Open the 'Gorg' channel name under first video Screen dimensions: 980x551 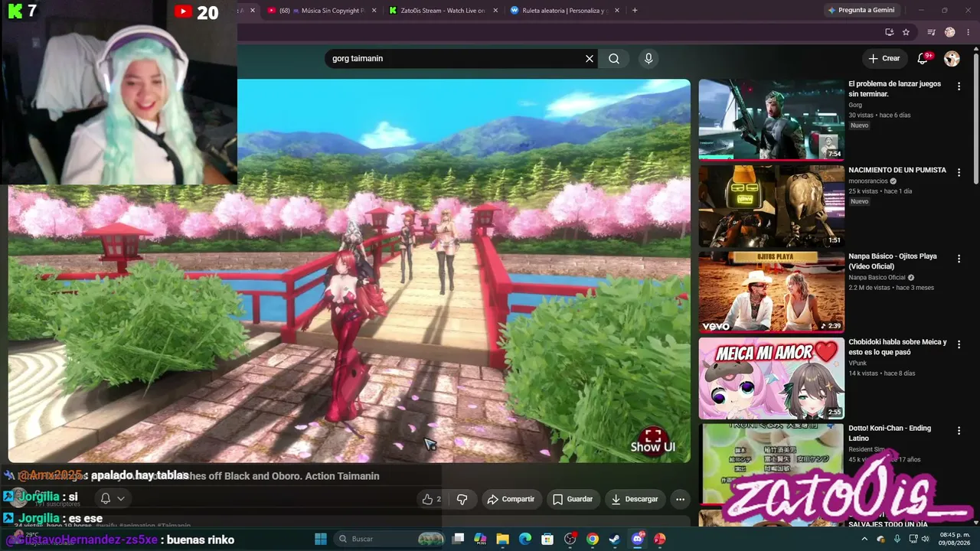click(855, 105)
